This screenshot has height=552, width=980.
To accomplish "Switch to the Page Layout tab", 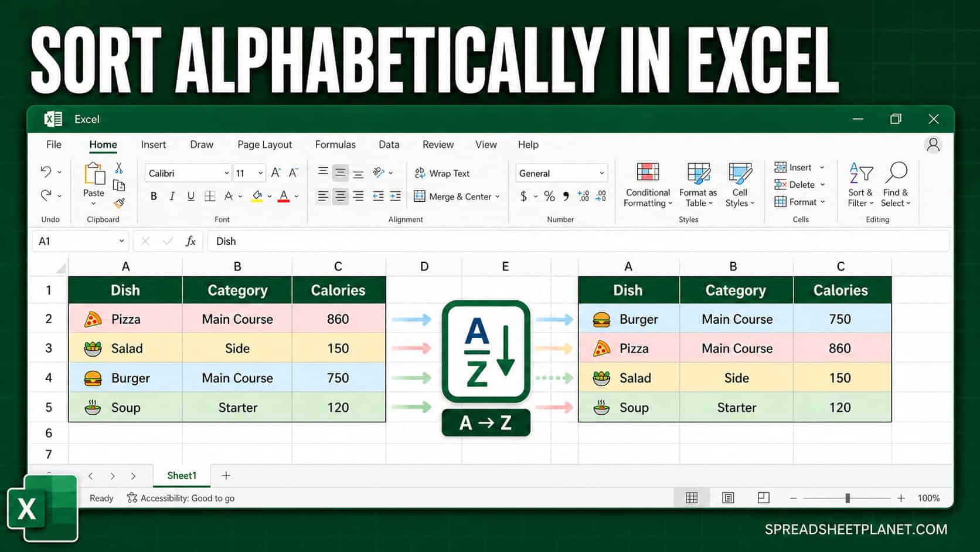I will [x=264, y=144].
